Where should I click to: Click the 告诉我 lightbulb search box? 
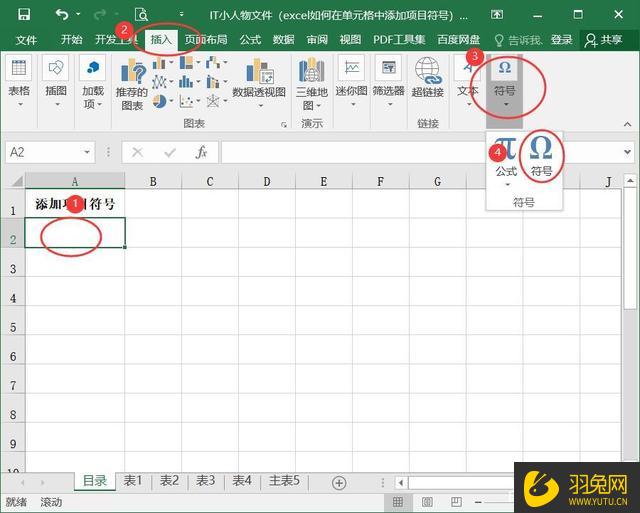(x=518, y=40)
